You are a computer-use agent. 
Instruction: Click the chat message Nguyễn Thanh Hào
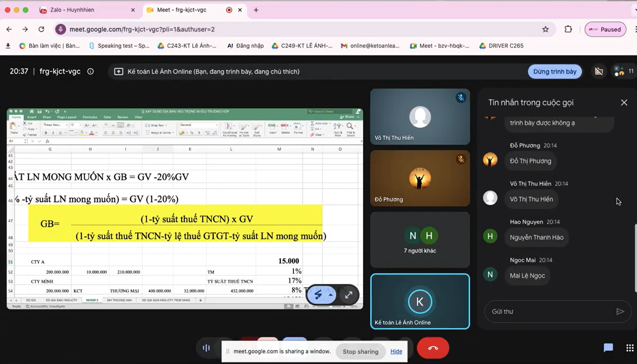(x=536, y=237)
